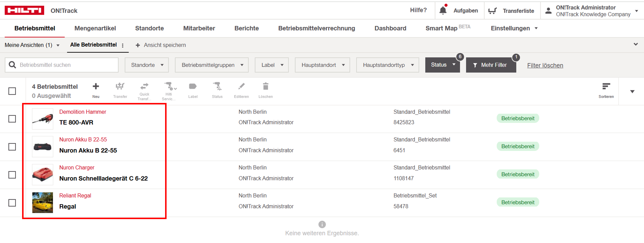Click the Betriebsmittel_Set text

(415, 196)
